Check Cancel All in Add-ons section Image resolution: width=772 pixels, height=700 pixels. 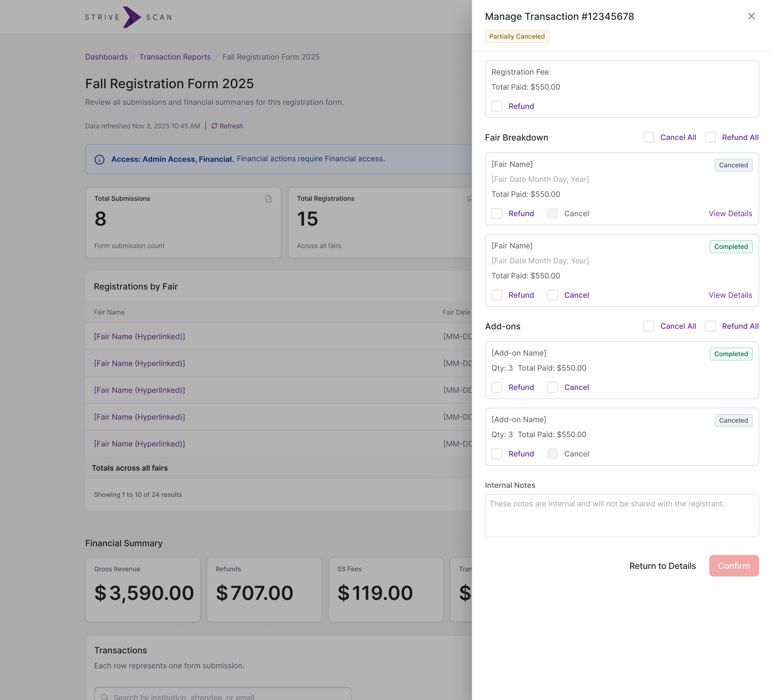pos(648,326)
